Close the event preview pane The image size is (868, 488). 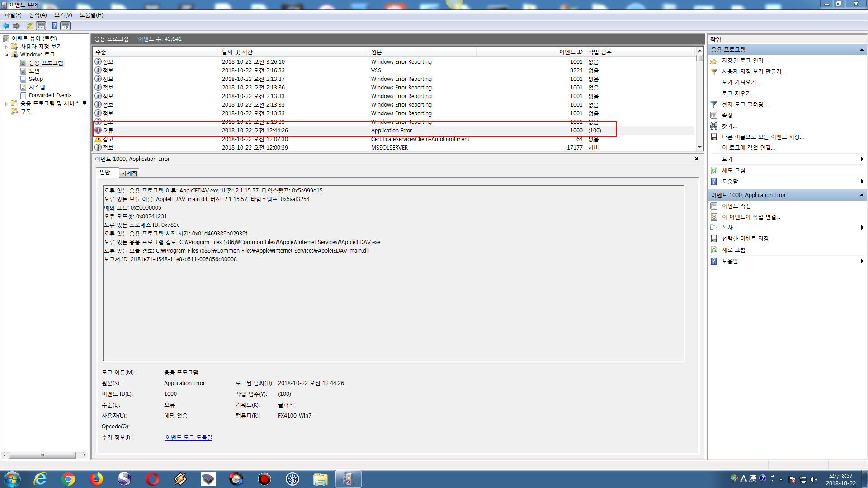[x=697, y=159]
